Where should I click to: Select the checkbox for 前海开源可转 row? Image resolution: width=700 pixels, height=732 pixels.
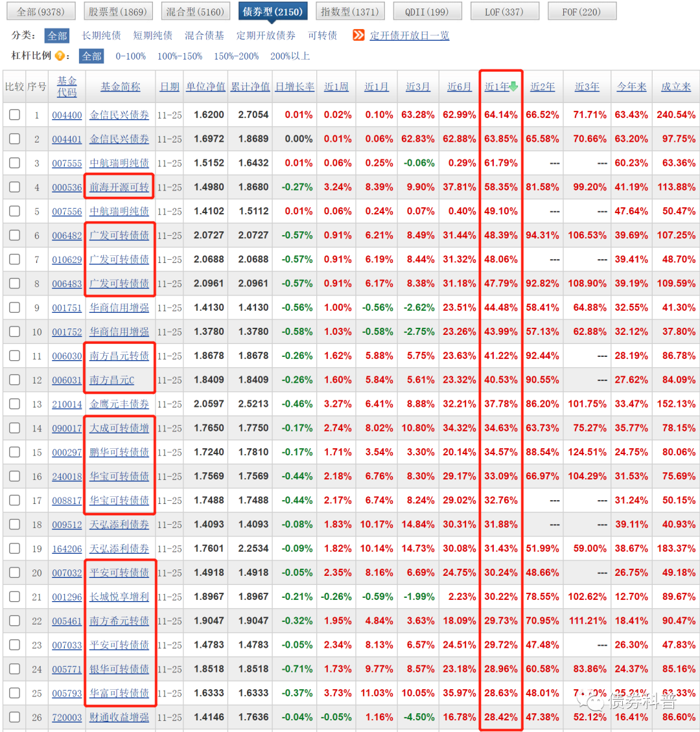(14, 187)
